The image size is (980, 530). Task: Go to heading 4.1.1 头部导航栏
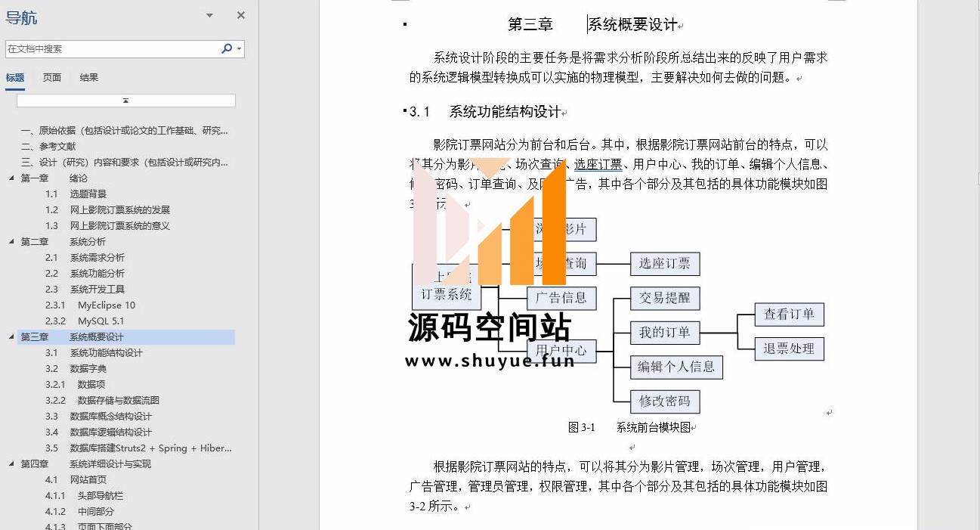pyautogui.click(x=84, y=496)
